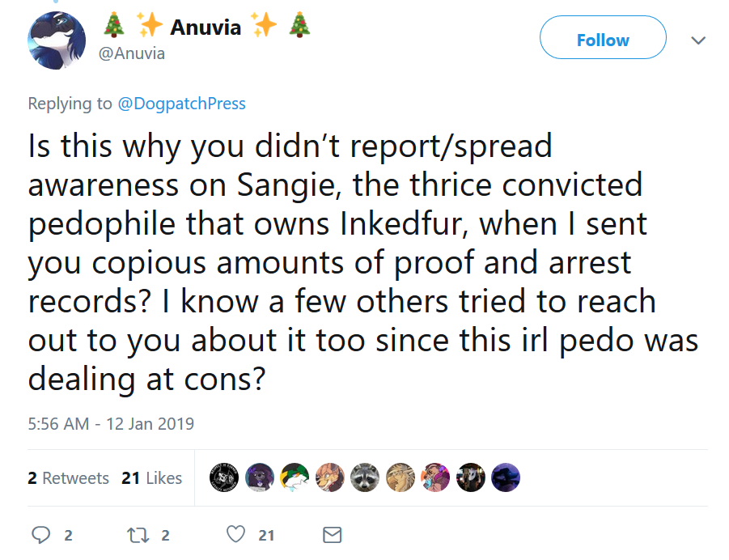Open Anuvia's orca profile picture
Screen dimensions: 729x560
pyautogui.click(x=57, y=40)
